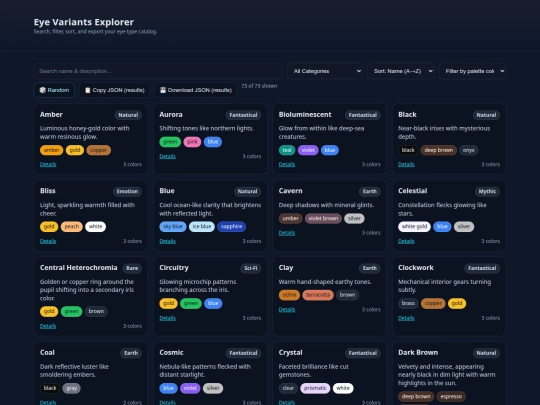This screenshot has height=405, width=540.
Task: Click the teal chip on Bioluminescent card
Action: tap(287, 150)
